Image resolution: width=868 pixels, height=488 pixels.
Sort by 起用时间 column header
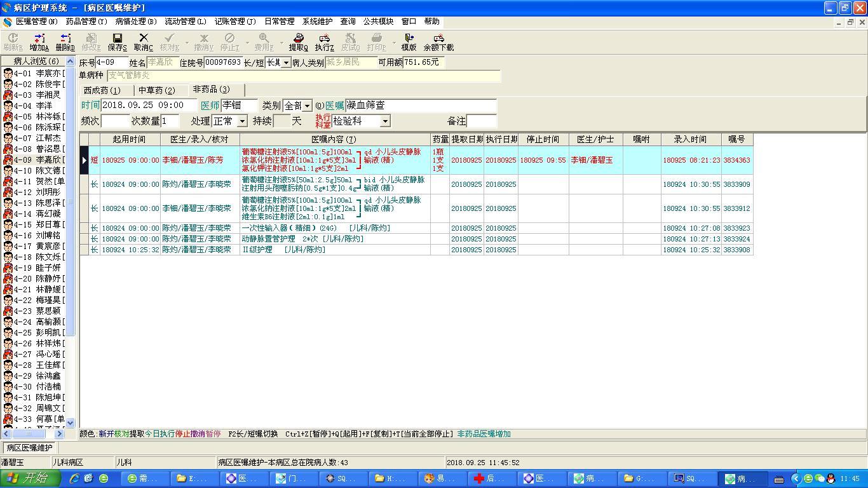click(130, 139)
